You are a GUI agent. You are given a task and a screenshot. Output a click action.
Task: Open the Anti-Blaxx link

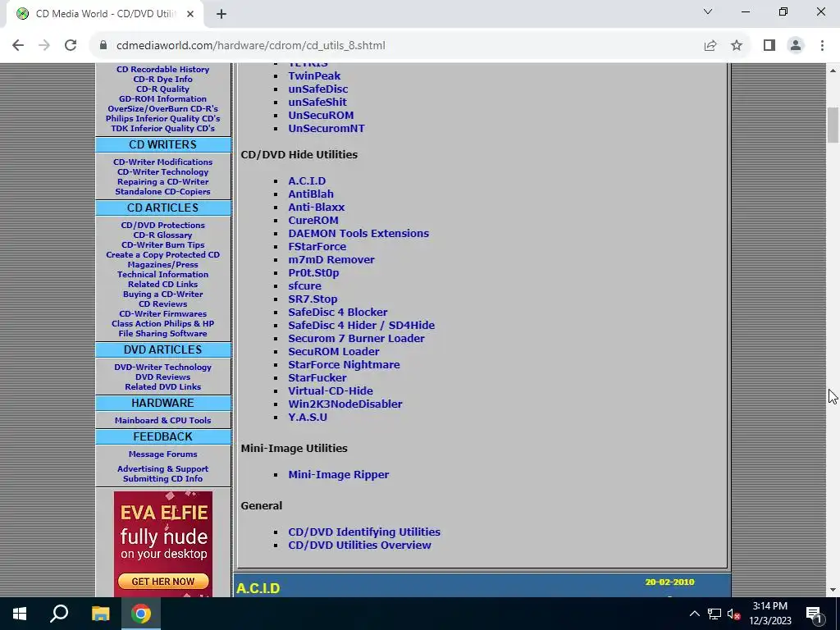tap(316, 208)
